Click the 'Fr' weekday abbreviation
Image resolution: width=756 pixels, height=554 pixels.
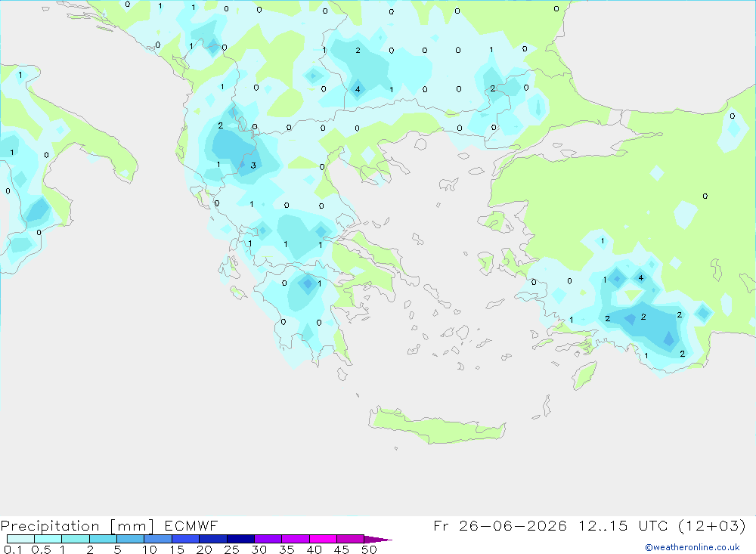[441, 525]
